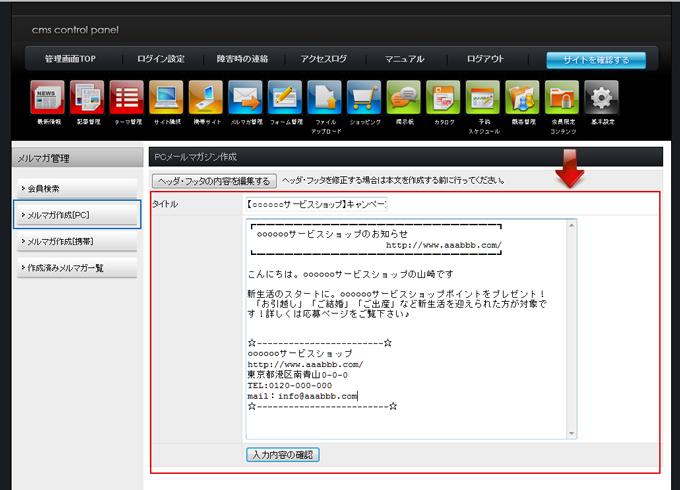Open the ファイルアップロード file upload icon
Viewport: 680px width, 490px height.
pyautogui.click(x=325, y=98)
